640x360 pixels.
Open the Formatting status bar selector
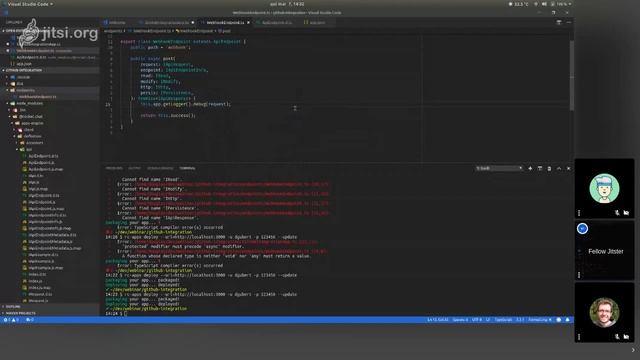point(540,320)
